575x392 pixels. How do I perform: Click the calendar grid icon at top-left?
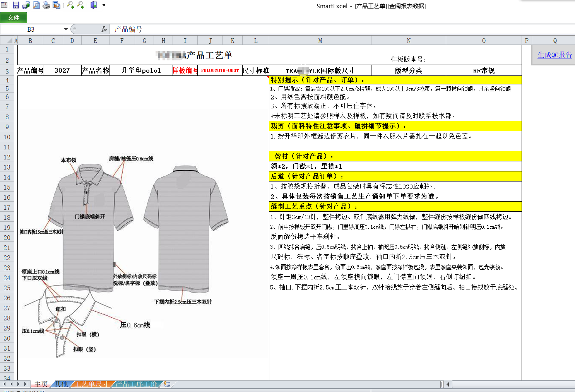click(x=4, y=5)
